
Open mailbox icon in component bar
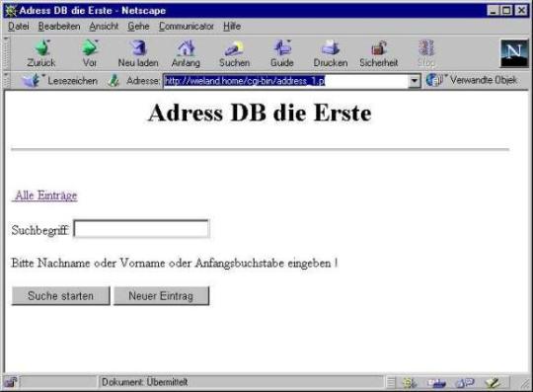pos(437,383)
